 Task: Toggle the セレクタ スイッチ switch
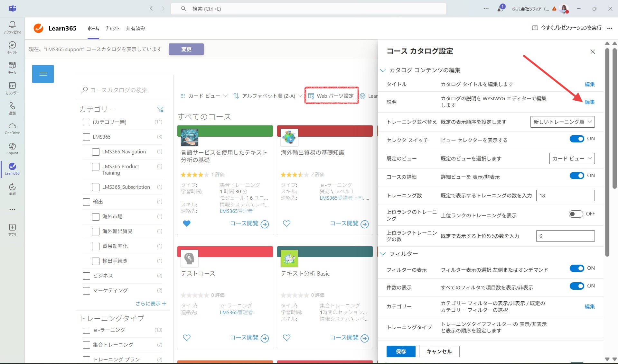[x=577, y=139]
